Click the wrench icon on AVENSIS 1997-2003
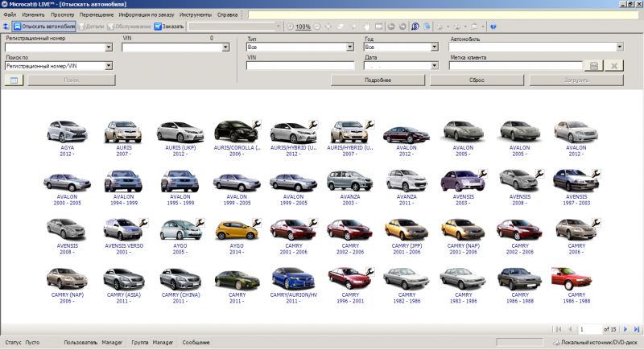 (x=596, y=174)
